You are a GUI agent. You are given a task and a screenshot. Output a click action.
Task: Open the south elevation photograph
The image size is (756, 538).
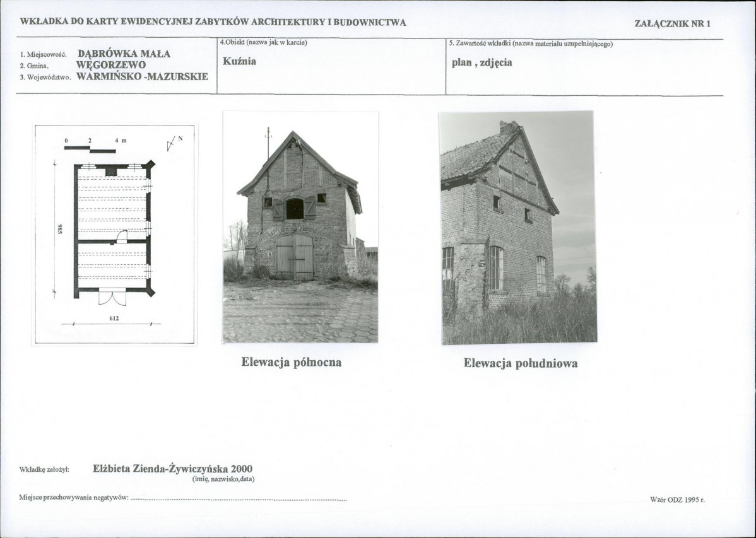[518, 228]
